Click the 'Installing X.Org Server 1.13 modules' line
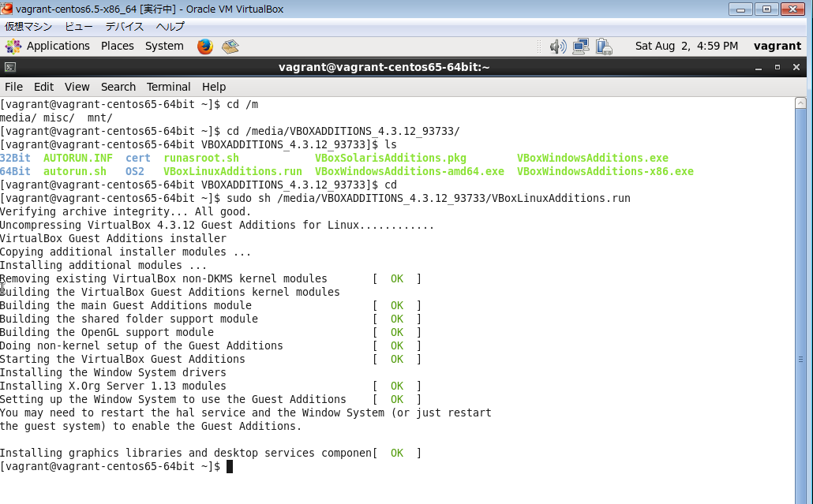 113,386
